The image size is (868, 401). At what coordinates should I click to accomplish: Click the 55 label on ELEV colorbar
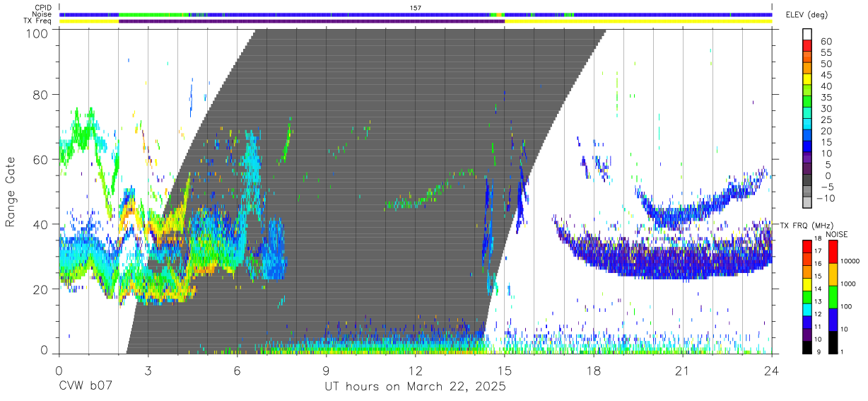826,53
